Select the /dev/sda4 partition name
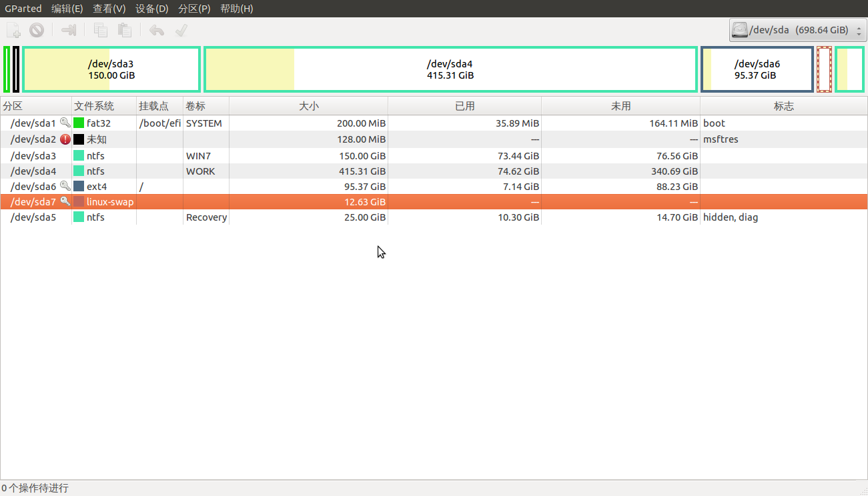Viewport: 868px width, 496px height. (x=33, y=171)
